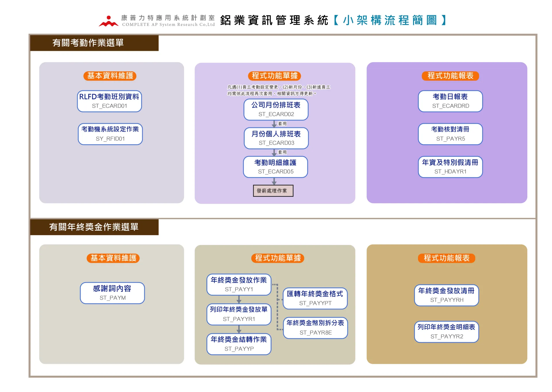Open 考勤明細維護 ST_ECARD05
This screenshot has width=552, height=392.
275,167
